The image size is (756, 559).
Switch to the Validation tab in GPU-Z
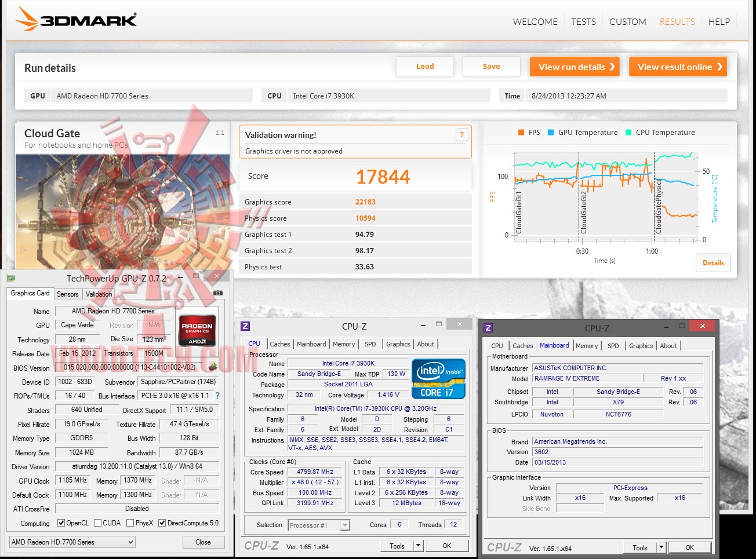tap(99, 294)
